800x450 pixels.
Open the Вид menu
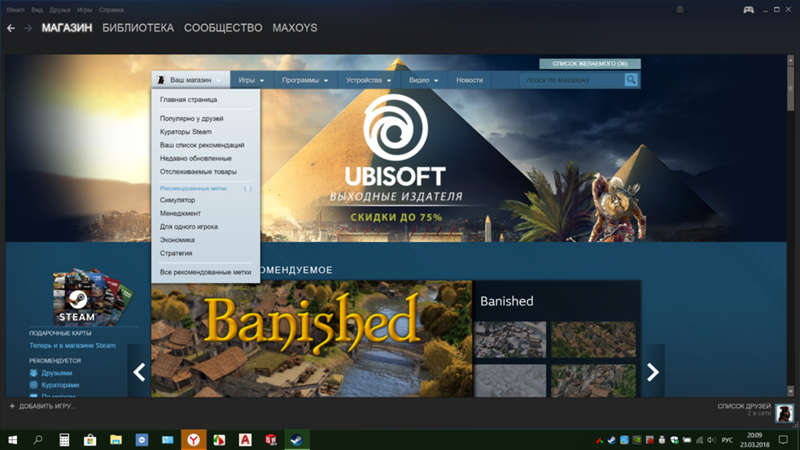click(37, 10)
